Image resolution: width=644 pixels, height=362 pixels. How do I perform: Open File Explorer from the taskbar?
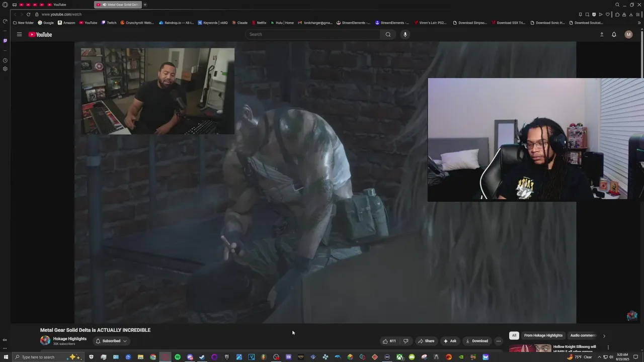pos(140,357)
